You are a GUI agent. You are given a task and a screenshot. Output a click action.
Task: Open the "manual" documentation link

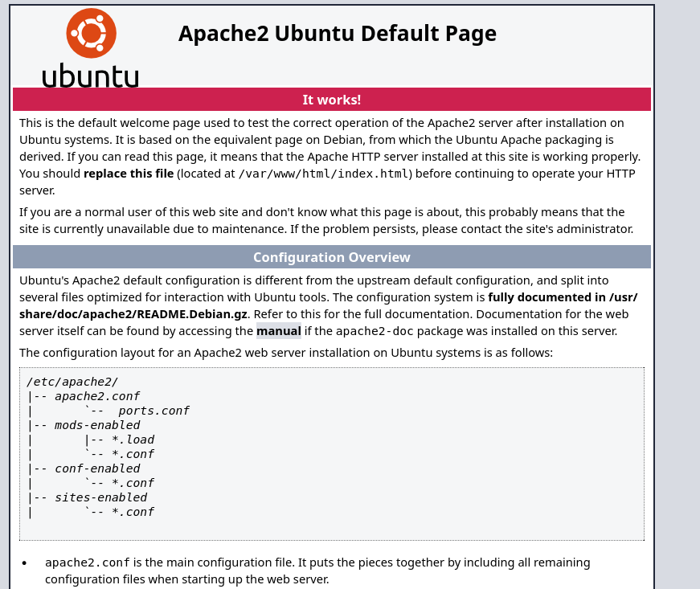click(279, 331)
